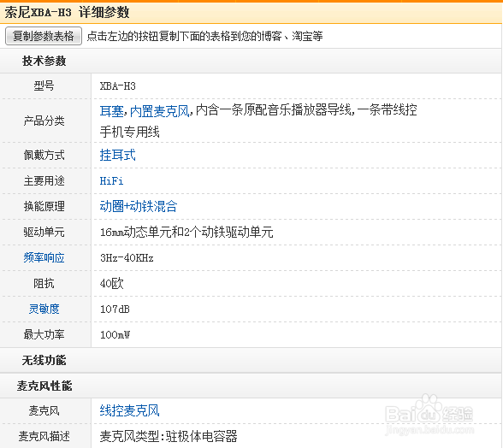
Task: Select the 驻极体电容器 microphone type text
Action: pyautogui.click(x=202, y=436)
